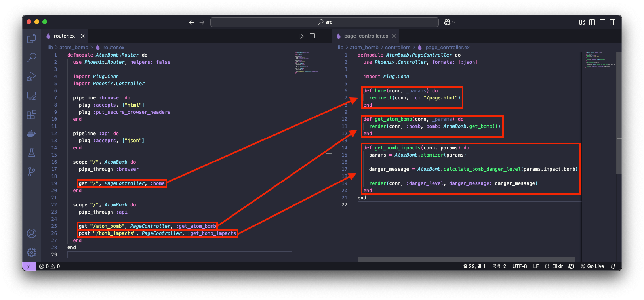This screenshot has height=300, width=644.
Task: Toggle the bottom panel visibility
Action: click(x=602, y=22)
